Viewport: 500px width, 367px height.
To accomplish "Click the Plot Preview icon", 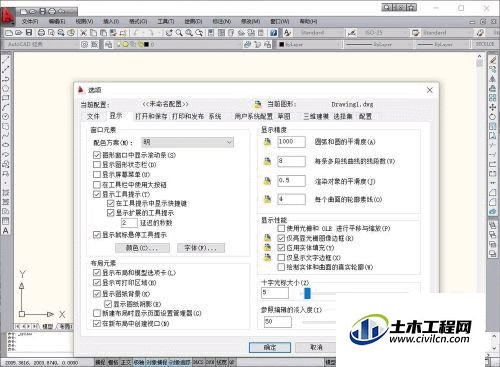I will click(51, 33).
